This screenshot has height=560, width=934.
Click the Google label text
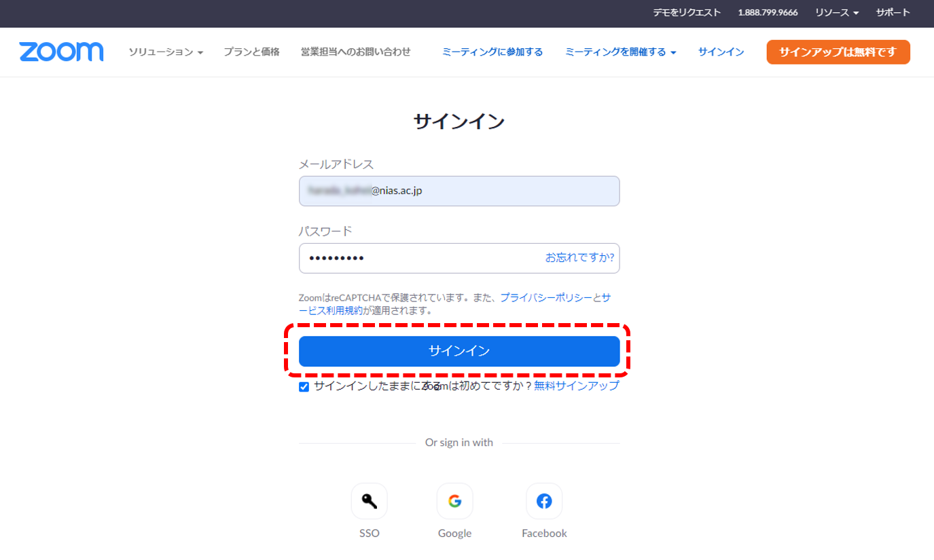pos(454,534)
